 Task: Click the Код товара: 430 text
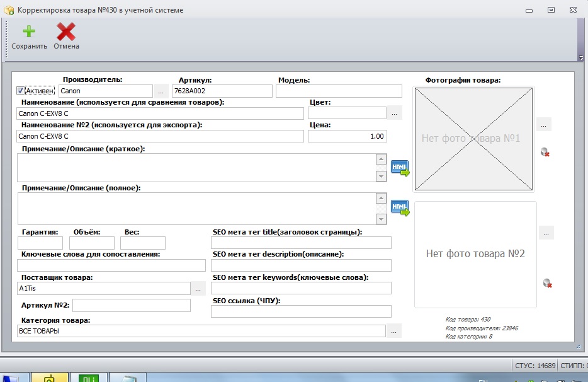tap(468, 319)
